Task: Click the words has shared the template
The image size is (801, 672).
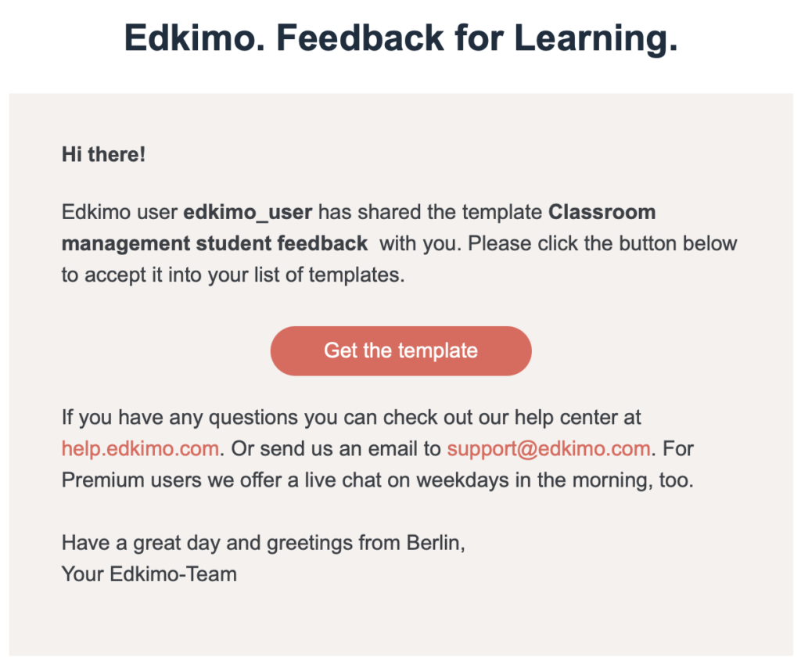Action: click(430, 212)
